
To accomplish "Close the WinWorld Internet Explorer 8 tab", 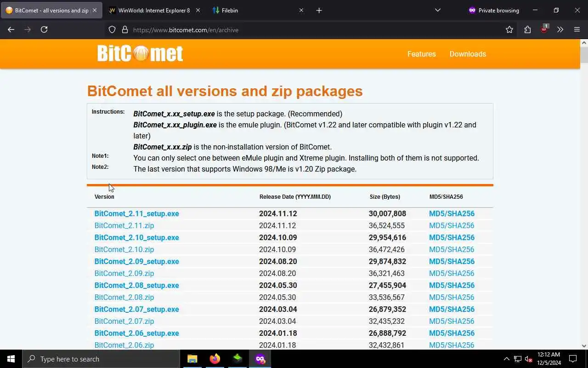I will (198, 10).
